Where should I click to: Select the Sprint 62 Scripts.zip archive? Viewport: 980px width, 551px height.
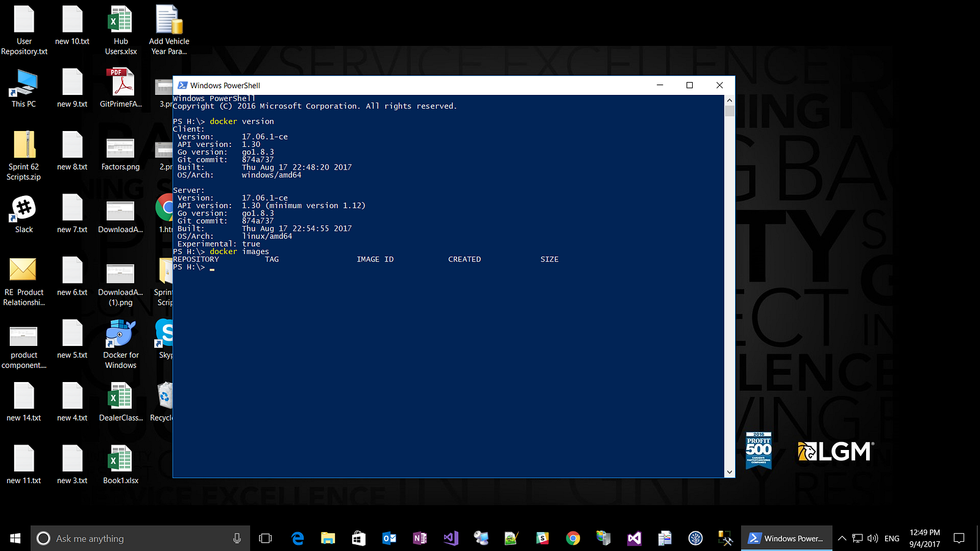point(24,156)
